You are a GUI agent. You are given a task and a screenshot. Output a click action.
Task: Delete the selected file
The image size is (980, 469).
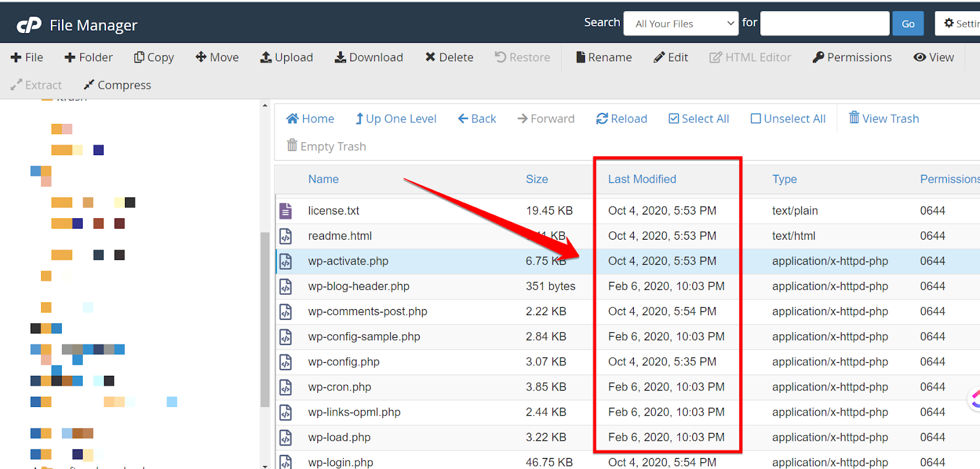point(449,57)
